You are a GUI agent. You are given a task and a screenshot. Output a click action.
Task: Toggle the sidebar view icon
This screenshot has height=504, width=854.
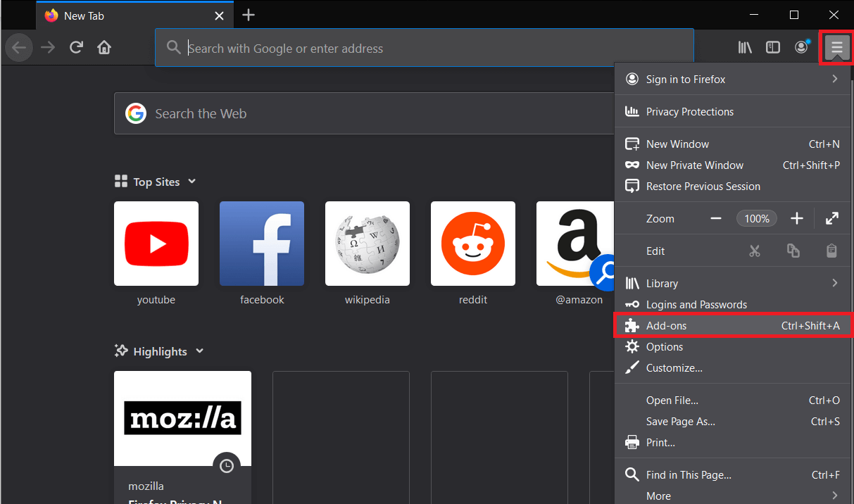(x=772, y=48)
